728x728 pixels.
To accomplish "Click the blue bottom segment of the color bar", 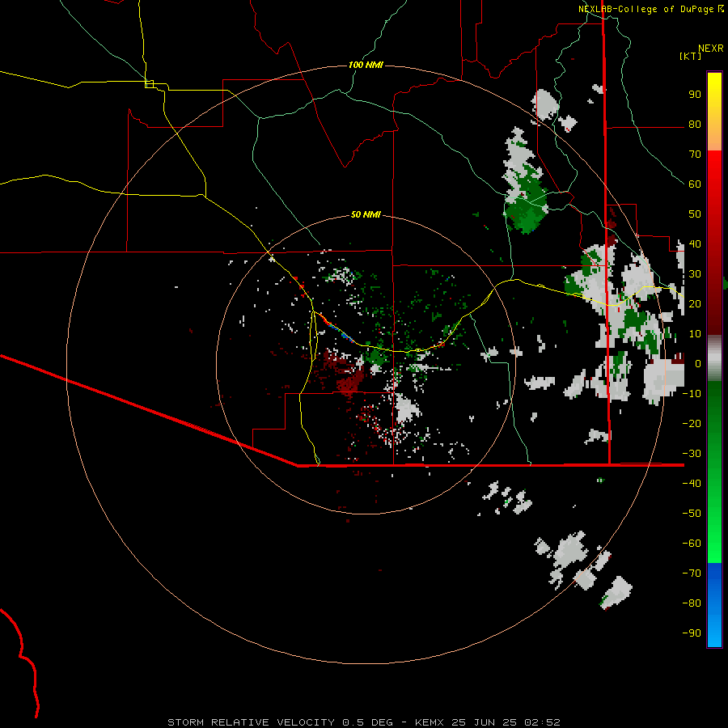I will tap(714, 605).
